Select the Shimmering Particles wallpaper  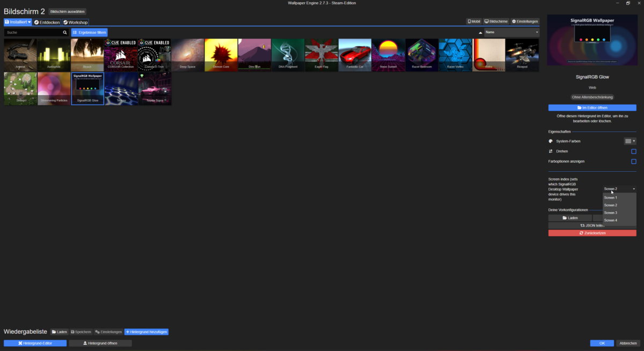tap(54, 89)
